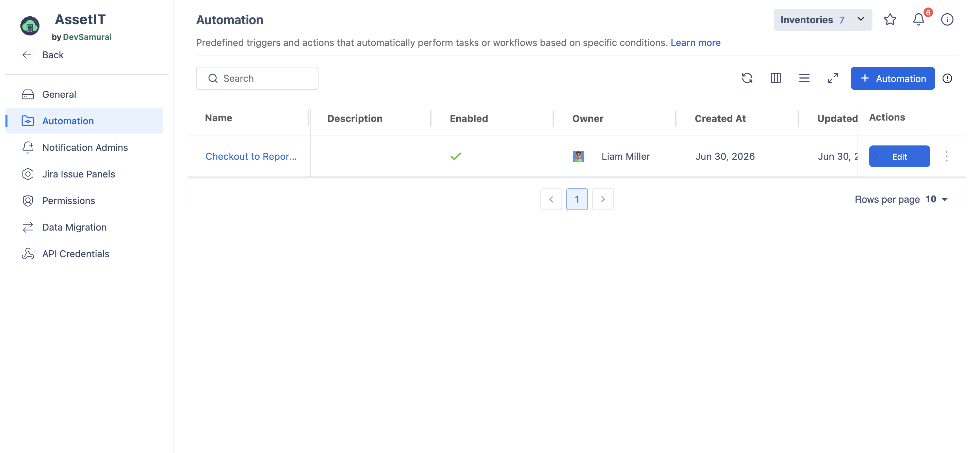Click the Data Migration arrows icon
The height and width of the screenshot is (453, 980).
tap(28, 227)
